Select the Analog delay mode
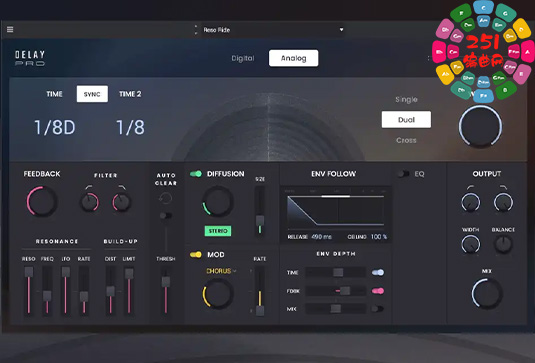The width and height of the screenshot is (535, 363). pos(293,58)
